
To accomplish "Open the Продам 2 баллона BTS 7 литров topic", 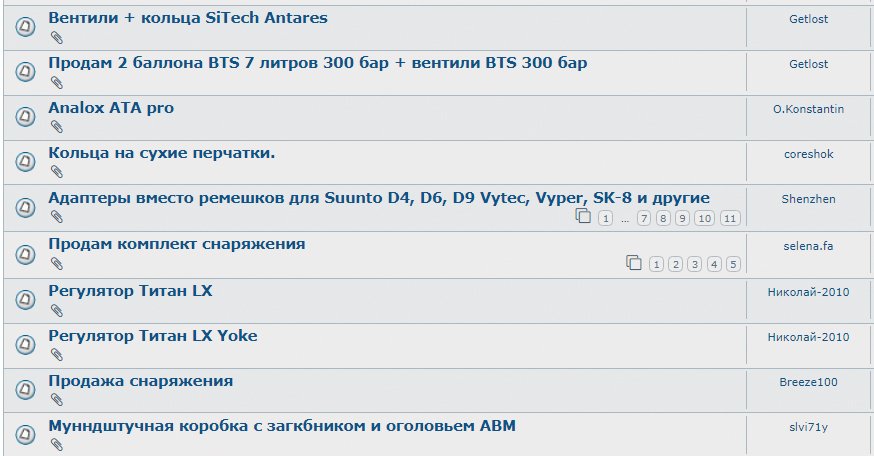I will (318, 63).
